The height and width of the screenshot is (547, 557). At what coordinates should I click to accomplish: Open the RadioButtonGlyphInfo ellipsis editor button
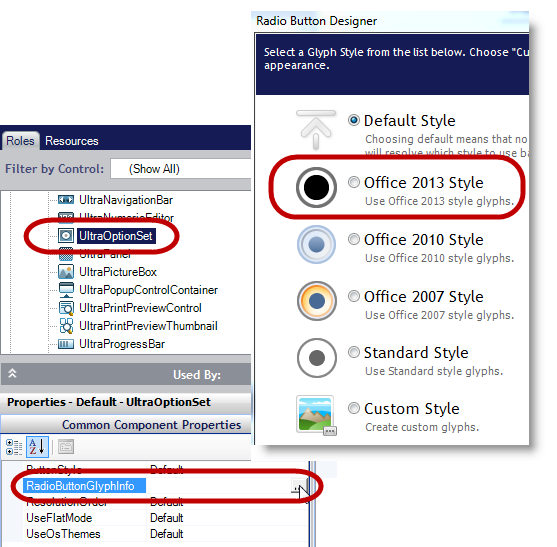click(x=299, y=486)
